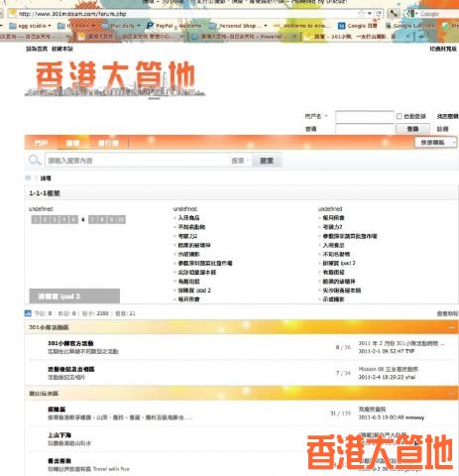Open the quick navigation dropdown
This screenshot has width=459, height=476.
click(x=435, y=143)
